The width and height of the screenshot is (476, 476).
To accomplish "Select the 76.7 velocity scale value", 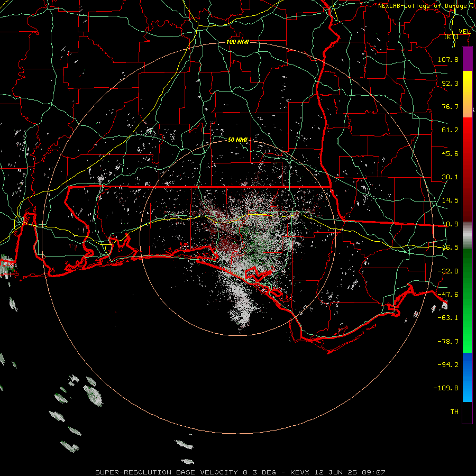I will click(450, 106).
